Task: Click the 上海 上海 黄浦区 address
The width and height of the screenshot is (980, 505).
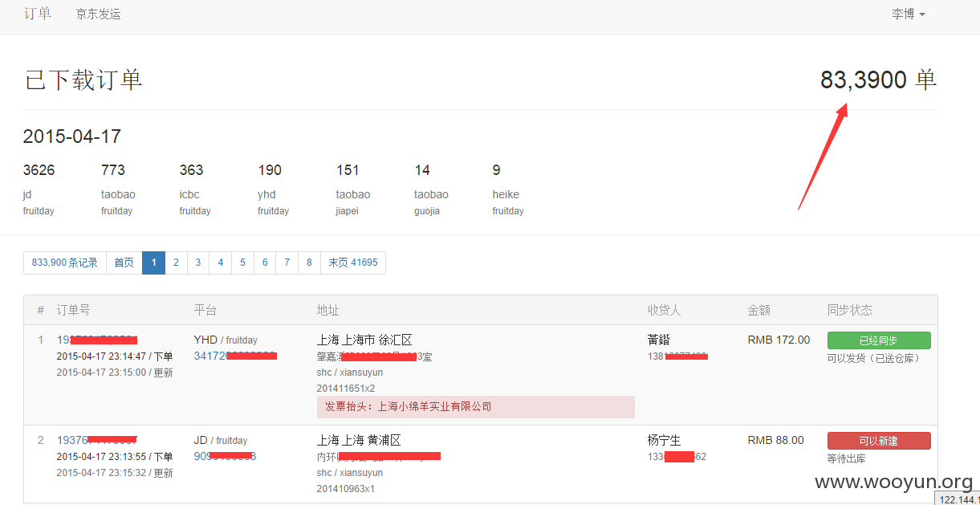Action: point(359,440)
